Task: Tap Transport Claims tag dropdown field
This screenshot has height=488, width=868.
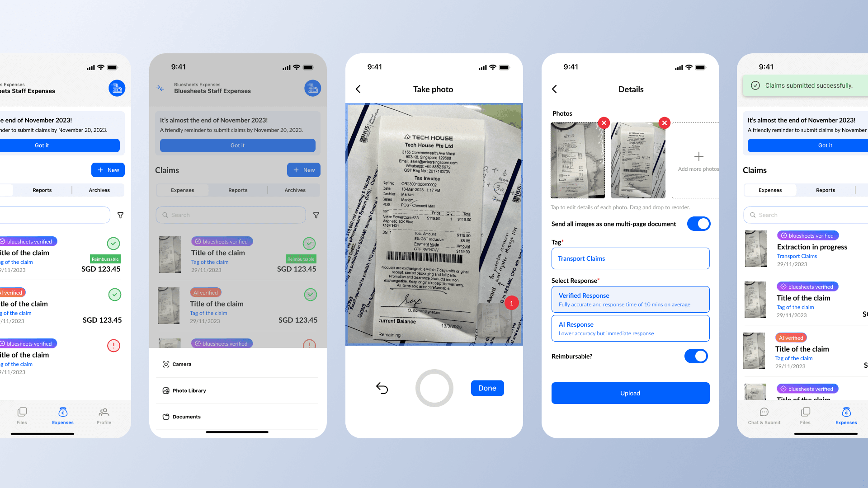Action: click(630, 258)
